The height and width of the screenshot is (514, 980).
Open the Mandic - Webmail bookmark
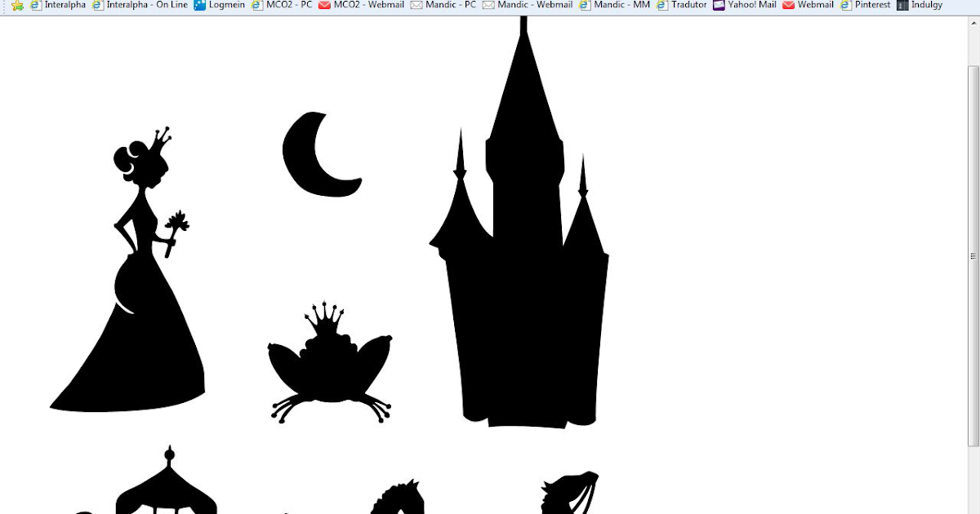pyautogui.click(x=528, y=5)
